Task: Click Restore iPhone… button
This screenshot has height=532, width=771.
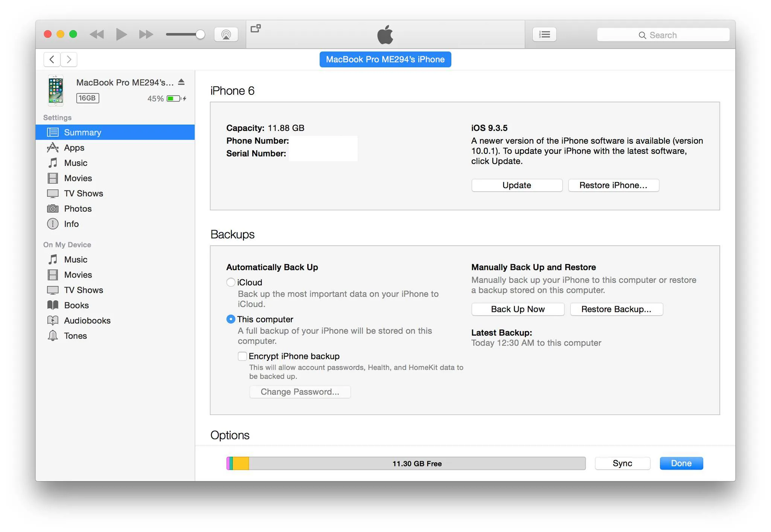Action: point(614,185)
